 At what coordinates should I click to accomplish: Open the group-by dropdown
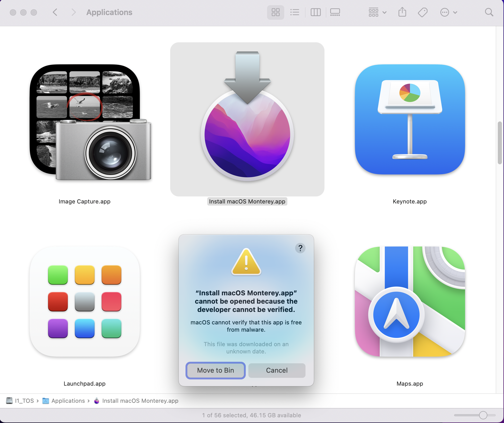[x=377, y=12]
